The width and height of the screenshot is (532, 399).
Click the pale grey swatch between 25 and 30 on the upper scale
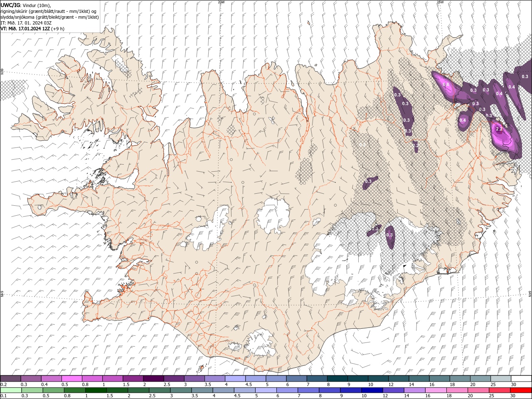point(500,379)
